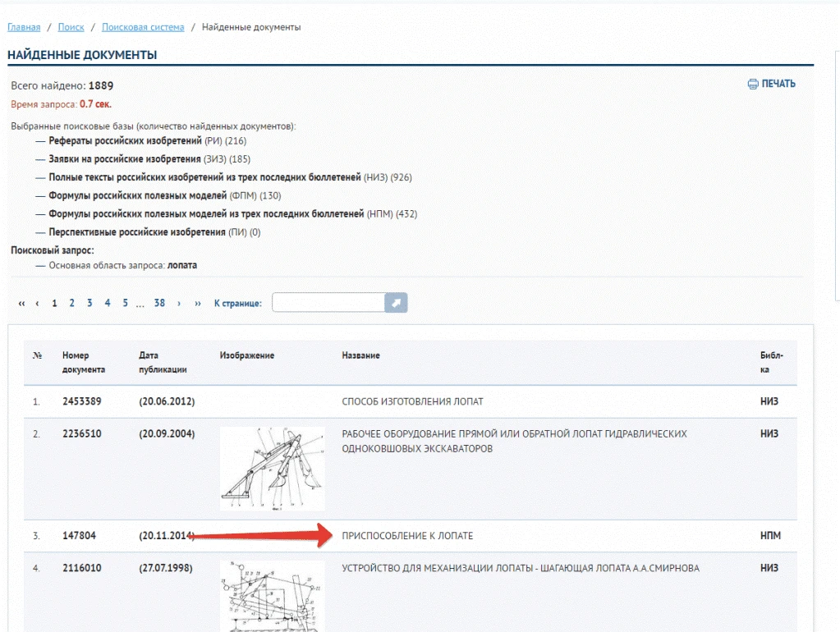The image size is (840, 632).
Task: Open the Главная breadcrumb link
Action: point(24,27)
